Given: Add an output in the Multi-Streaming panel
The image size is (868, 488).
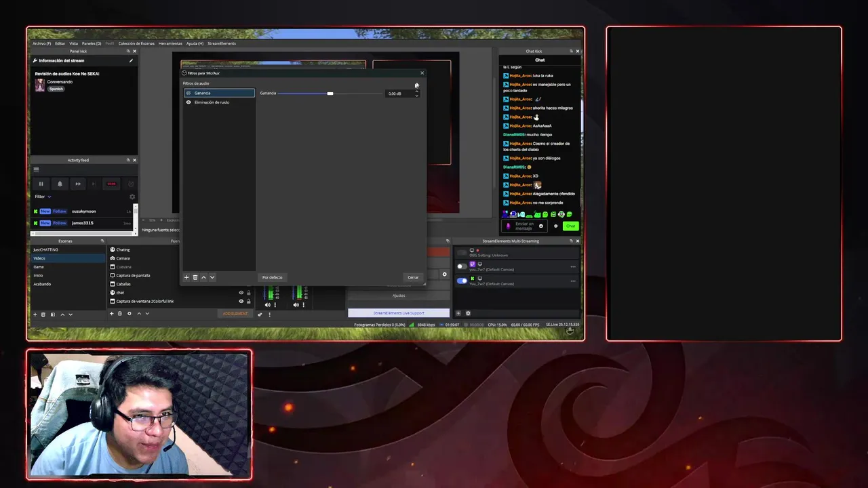Looking at the screenshot, I should click(x=458, y=313).
